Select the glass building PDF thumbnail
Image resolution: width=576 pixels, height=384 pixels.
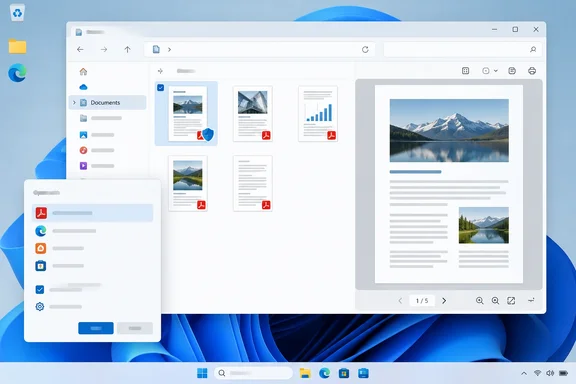tap(253, 114)
